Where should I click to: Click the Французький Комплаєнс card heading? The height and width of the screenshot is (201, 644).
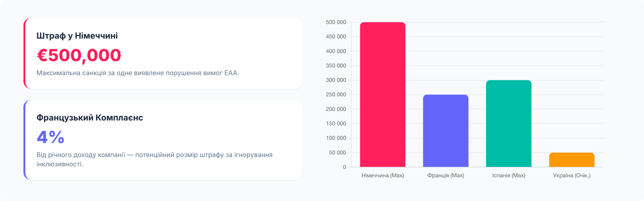pyautogui.click(x=90, y=118)
